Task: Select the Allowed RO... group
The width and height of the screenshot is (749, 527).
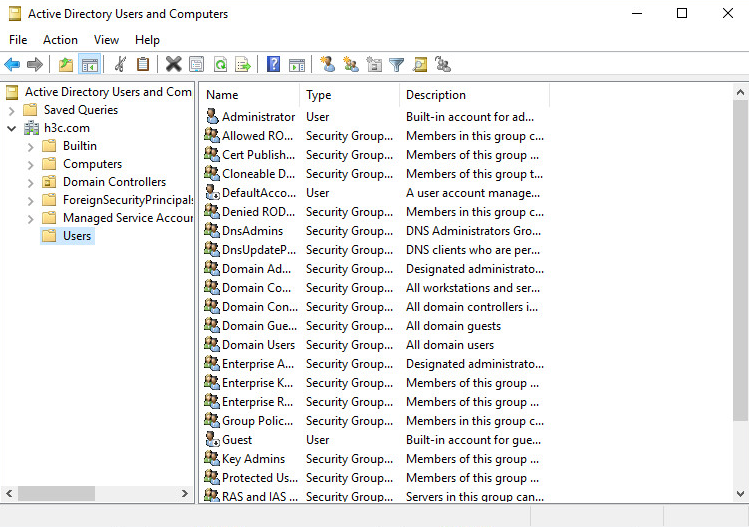Action: (x=257, y=136)
